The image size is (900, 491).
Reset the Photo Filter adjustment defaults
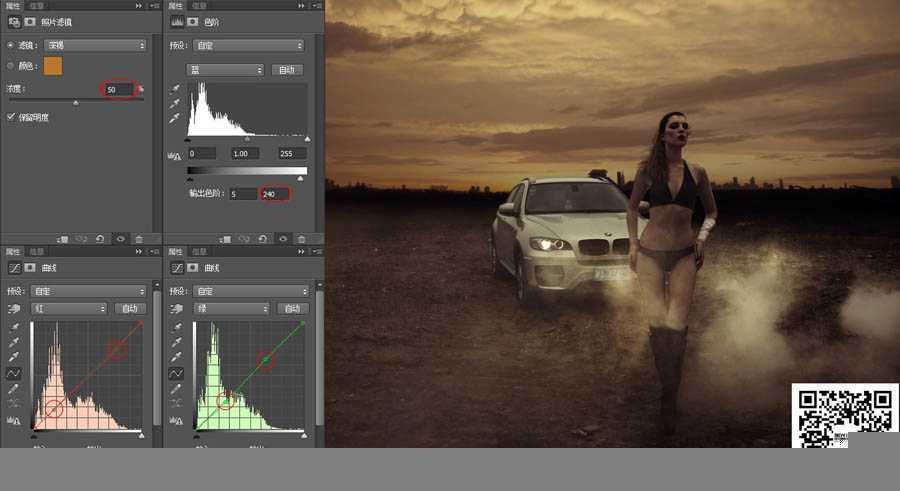click(x=100, y=239)
